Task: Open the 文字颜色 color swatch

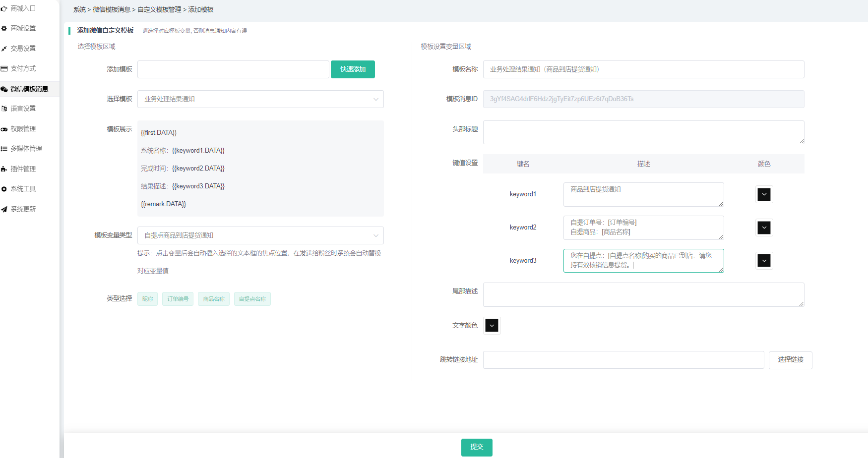Action: [x=492, y=326]
